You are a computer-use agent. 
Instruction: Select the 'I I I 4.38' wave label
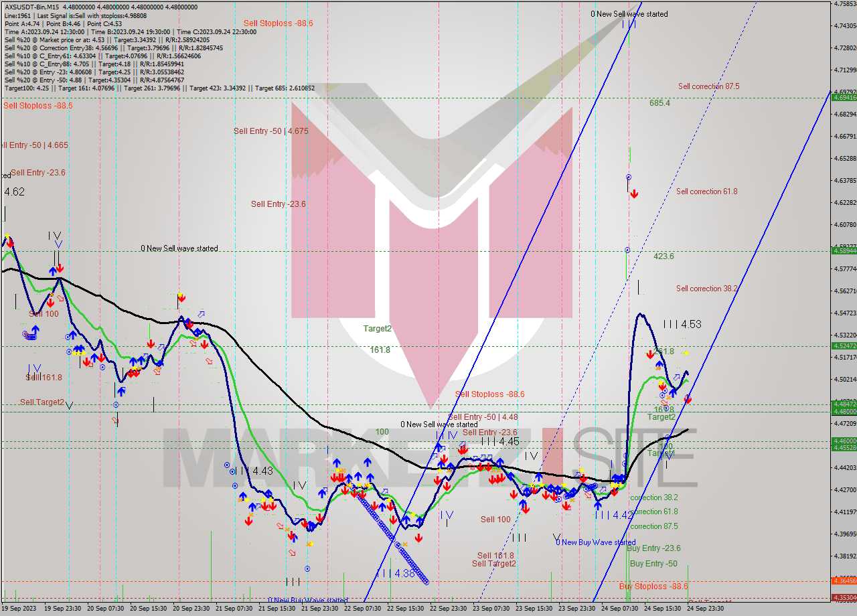[395, 574]
